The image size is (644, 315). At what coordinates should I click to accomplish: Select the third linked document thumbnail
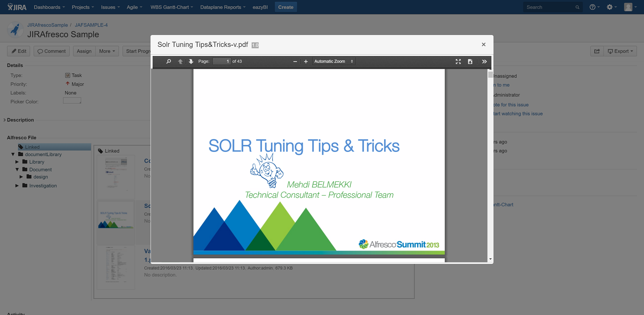pos(116,267)
